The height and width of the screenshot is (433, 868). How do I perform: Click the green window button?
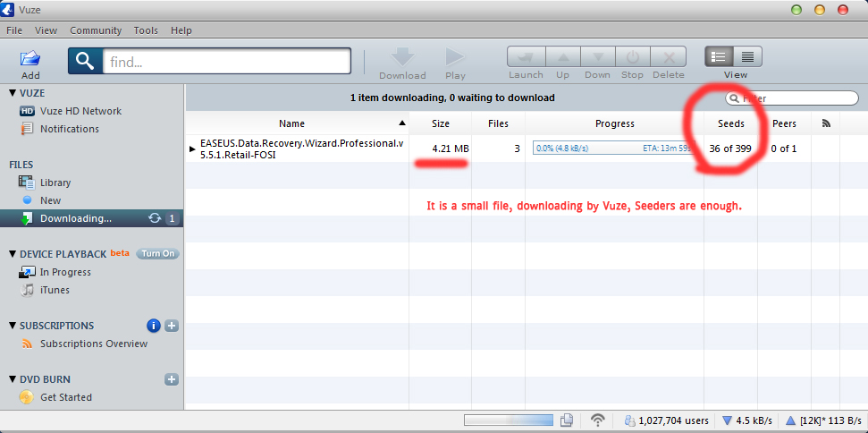(796, 10)
